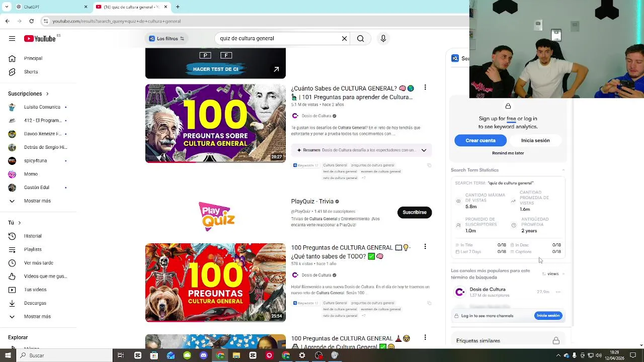Screen dimensions: 644x362
Task: Click Remind me later link
Action: (508, 153)
